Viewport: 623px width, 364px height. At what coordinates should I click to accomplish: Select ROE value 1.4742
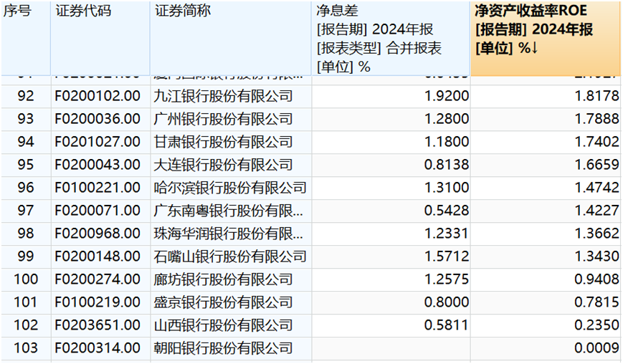click(596, 188)
